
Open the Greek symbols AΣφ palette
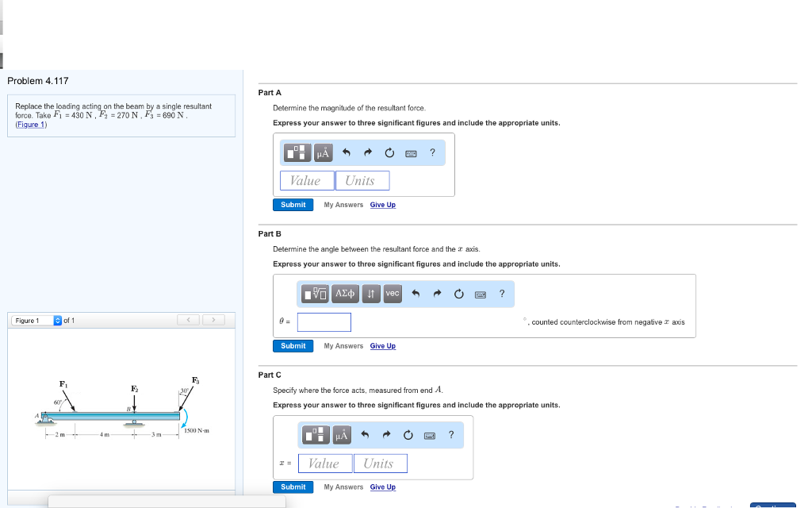click(344, 294)
